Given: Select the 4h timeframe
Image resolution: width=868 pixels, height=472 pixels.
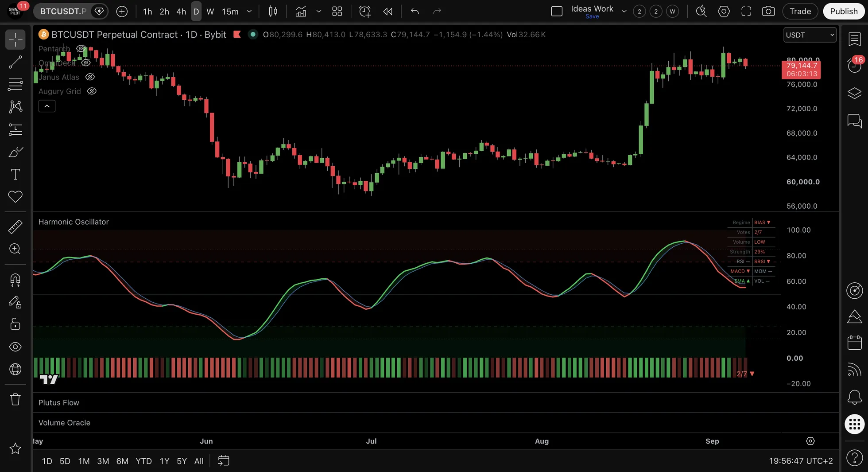Looking at the screenshot, I should (181, 12).
